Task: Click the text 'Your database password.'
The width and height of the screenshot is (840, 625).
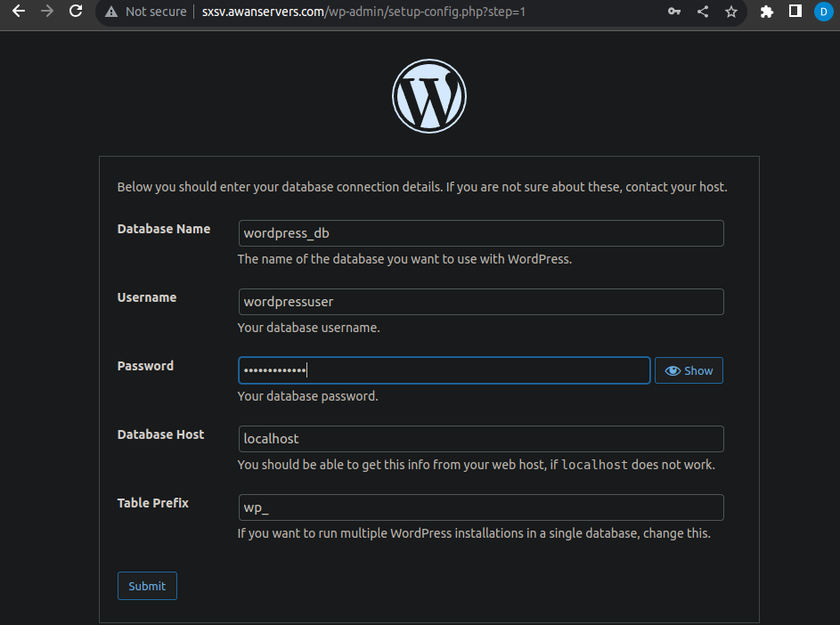Action: click(308, 396)
